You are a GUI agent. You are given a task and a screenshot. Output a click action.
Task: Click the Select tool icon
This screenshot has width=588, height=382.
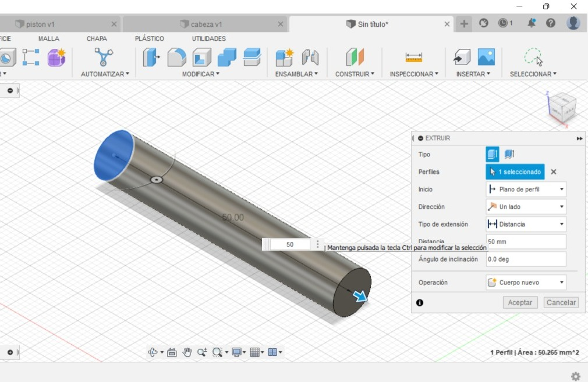point(533,58)
